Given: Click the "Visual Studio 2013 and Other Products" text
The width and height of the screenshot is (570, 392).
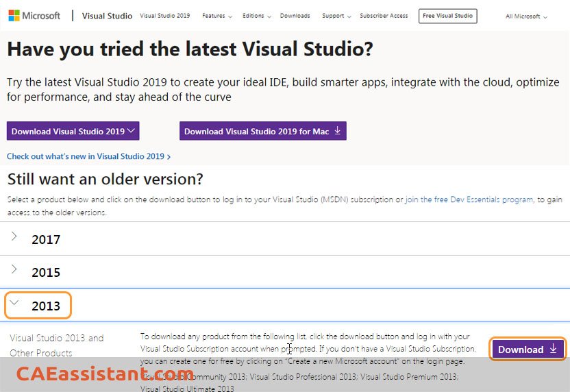Looking at the screenshot, I should click(x=56, y=345).
